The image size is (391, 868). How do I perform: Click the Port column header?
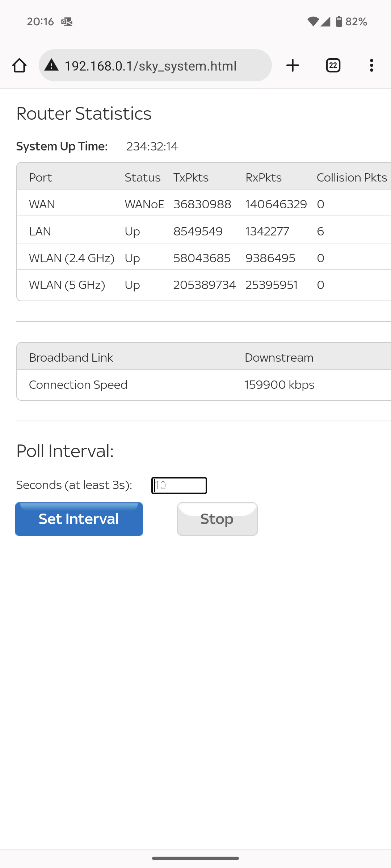point(41,178)
